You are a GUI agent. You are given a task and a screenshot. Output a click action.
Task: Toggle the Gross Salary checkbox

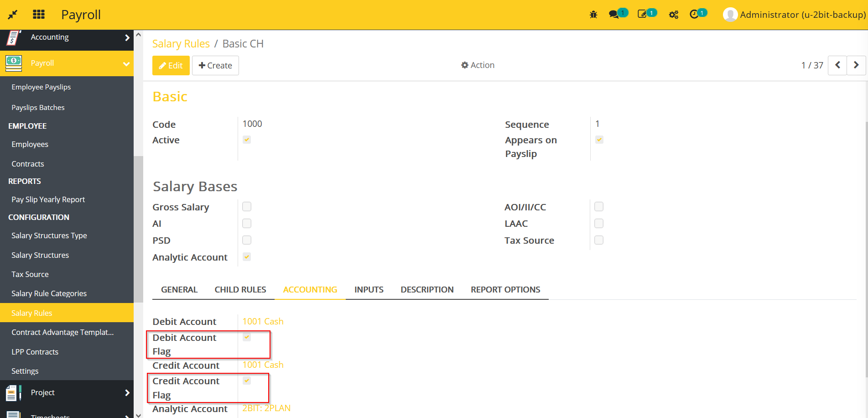click(x=247, y=207)
